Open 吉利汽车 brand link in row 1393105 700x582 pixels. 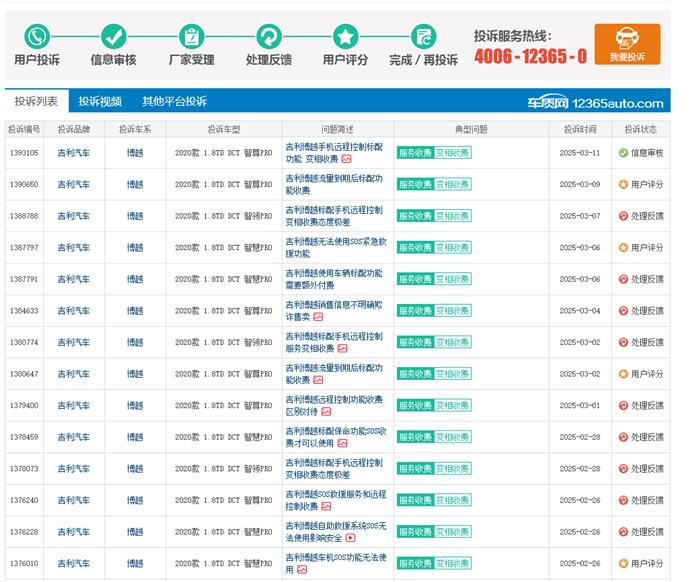[74, 153]
